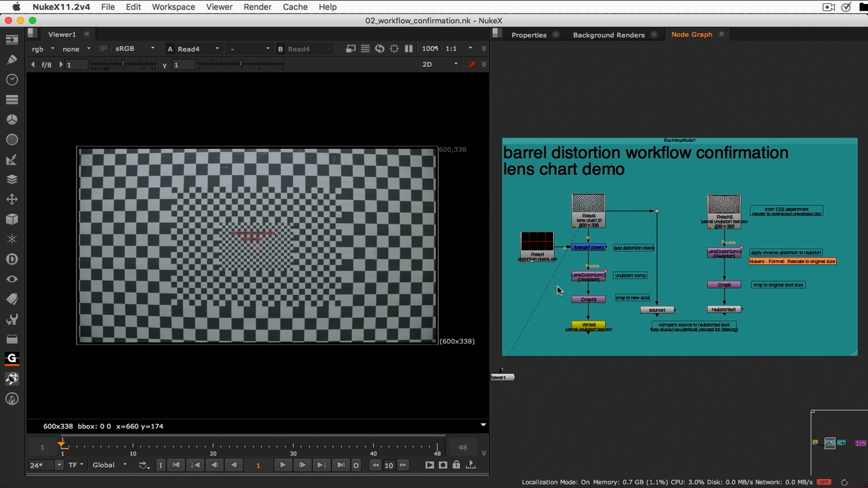
Task: Toggle the viewer lock icon in timeline
Action: [x=456, y=465]
